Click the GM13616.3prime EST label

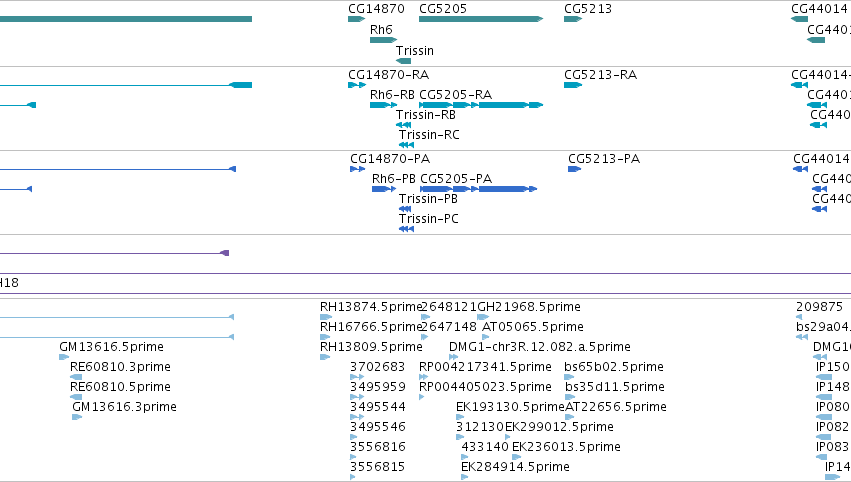(x=124, y=408)
